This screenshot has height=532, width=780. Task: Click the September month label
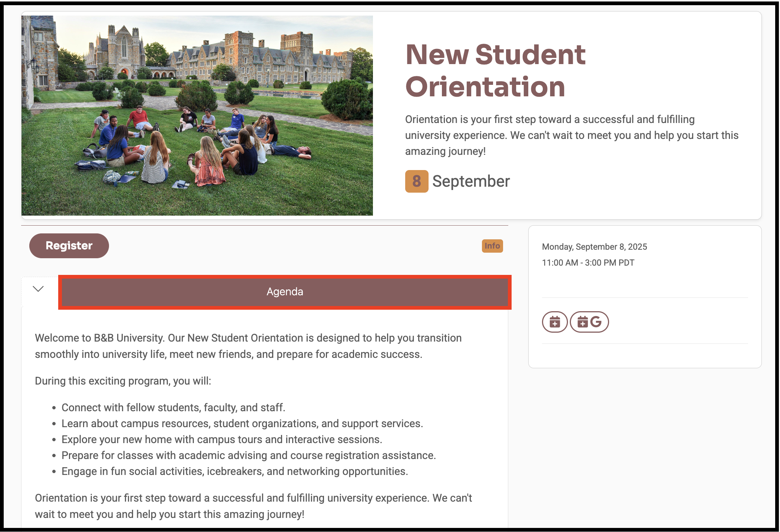click(x=471, y=181)
